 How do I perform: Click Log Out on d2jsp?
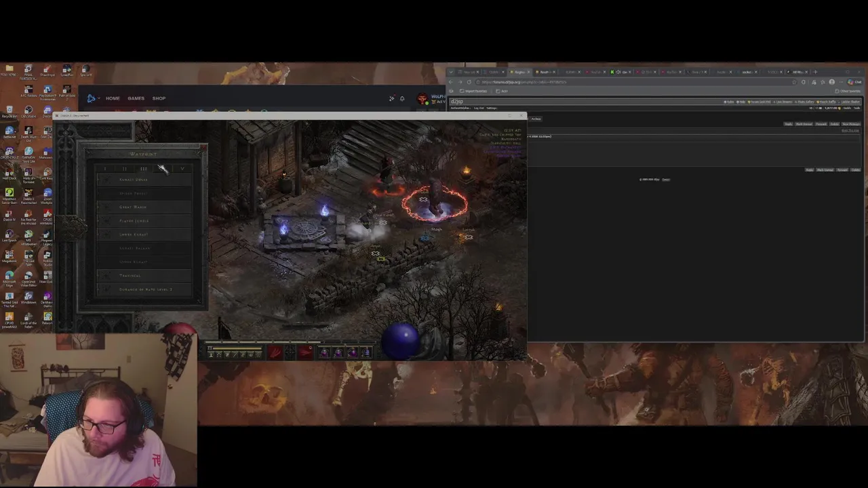[479, 108]
